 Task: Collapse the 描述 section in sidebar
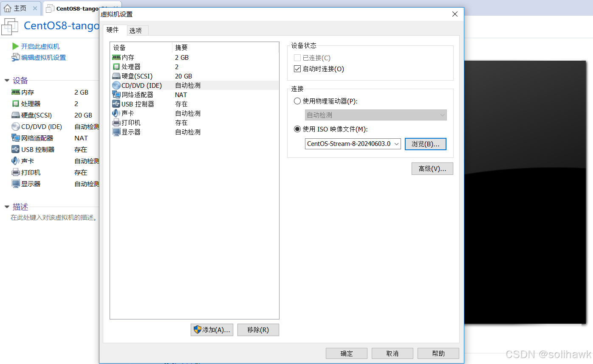[x=6, y=207]
